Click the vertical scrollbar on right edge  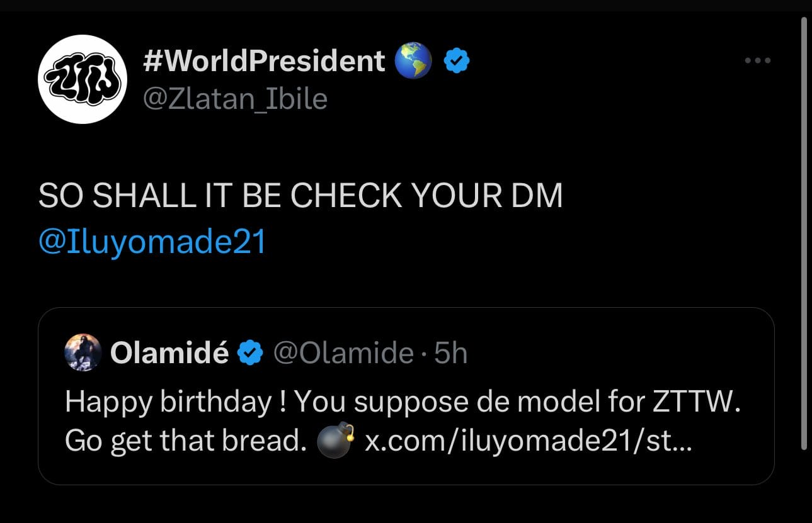(x=803, y=233)
